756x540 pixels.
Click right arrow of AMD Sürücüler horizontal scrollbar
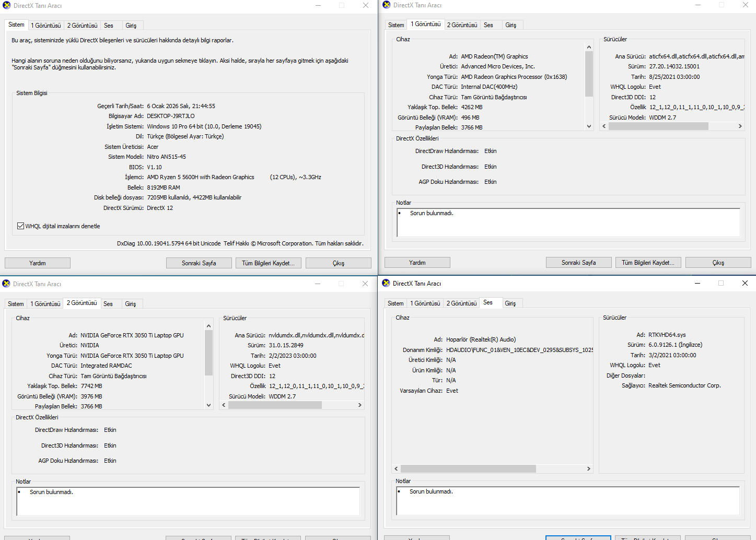click(740, 126)
